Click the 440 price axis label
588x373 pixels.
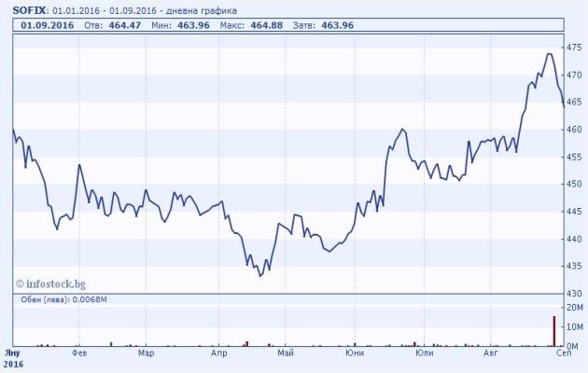574,239
